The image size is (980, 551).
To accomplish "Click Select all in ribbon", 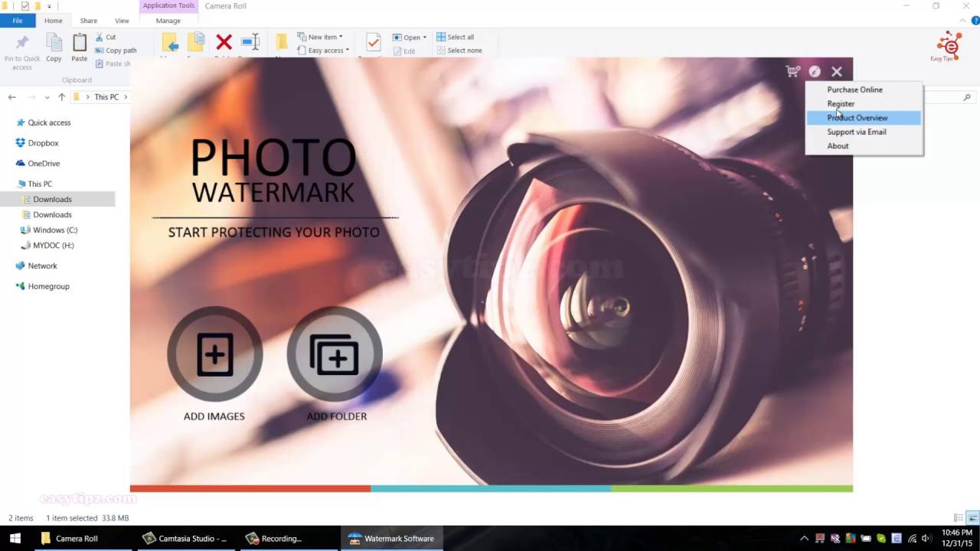I will [456, 37].
